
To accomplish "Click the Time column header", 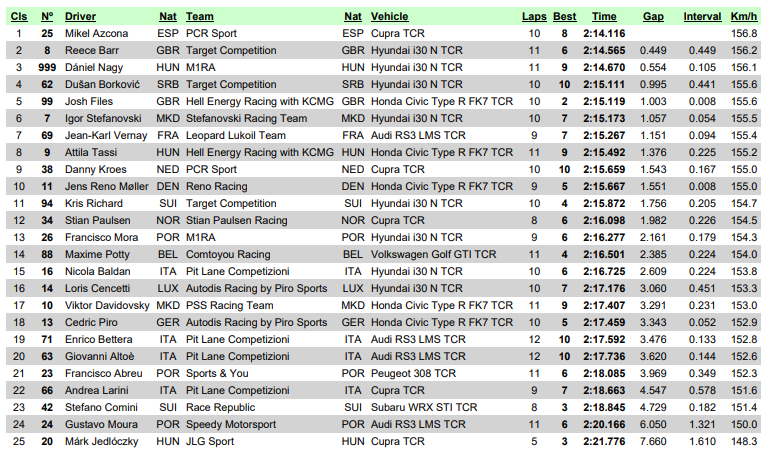I will point(604,16).
